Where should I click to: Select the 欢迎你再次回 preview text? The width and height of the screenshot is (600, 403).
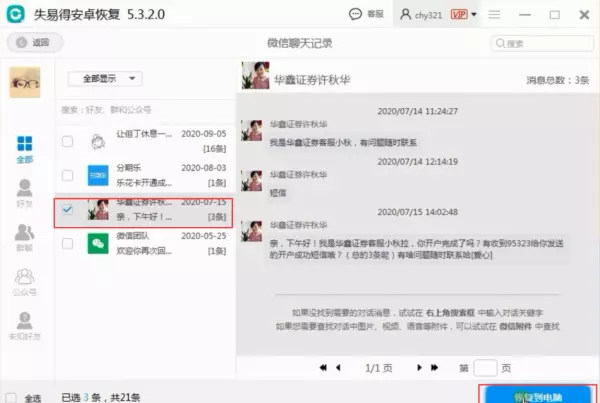144,251
